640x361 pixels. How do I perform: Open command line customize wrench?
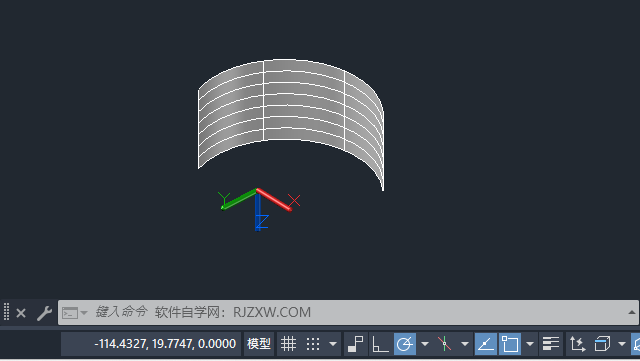44,313
